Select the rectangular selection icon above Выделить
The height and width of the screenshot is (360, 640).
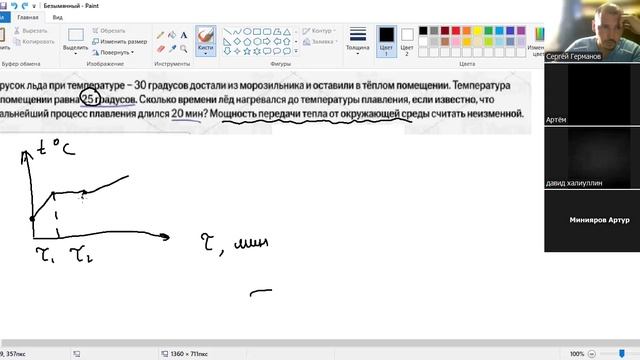(x=76, y=35)
